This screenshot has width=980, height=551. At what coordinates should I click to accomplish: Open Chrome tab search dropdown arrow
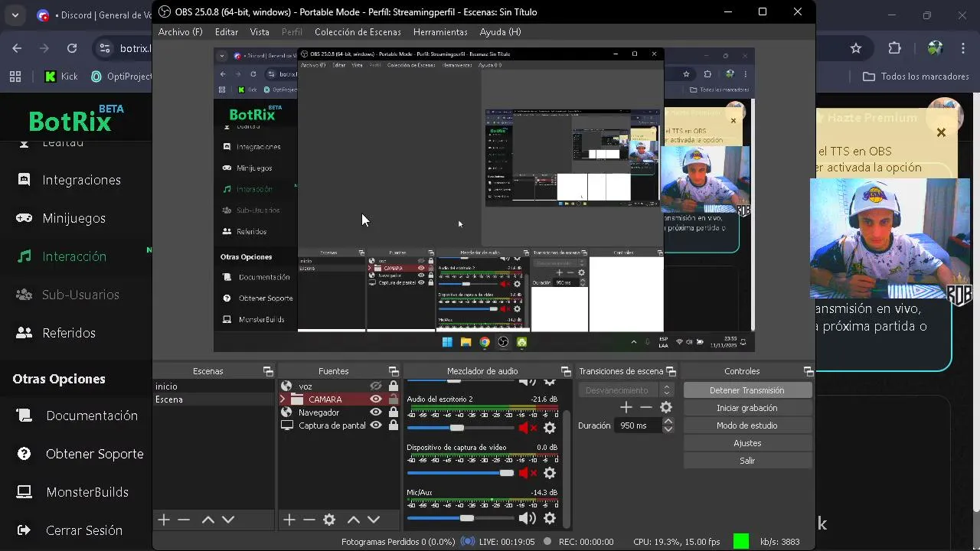click(15, 15)
